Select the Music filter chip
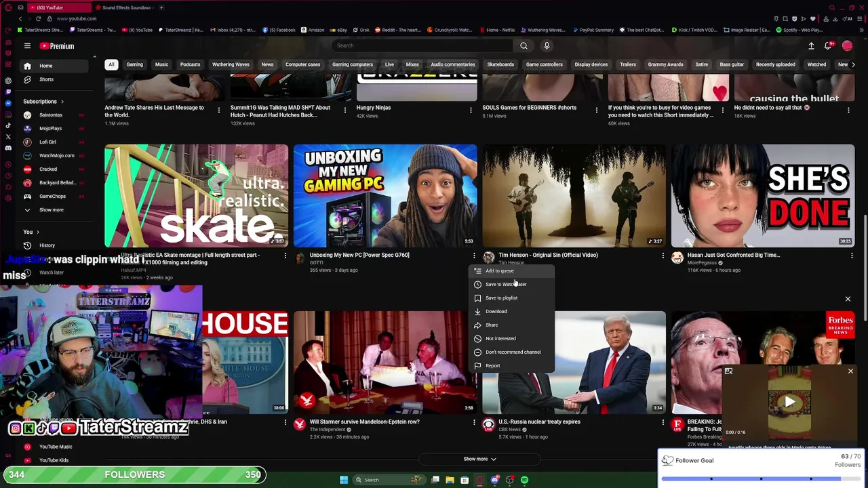Viewport: 868px width, 488px height. pyautogui.click(x=161, y=64)
